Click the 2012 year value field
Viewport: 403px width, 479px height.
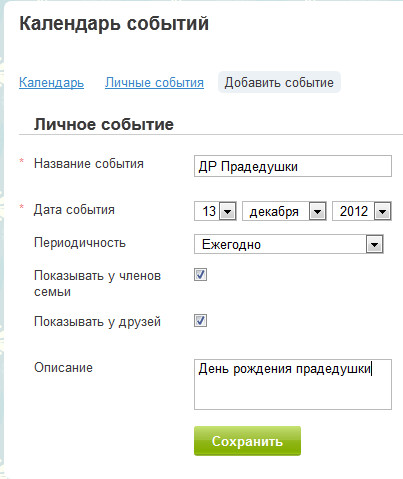coord(353,211)
